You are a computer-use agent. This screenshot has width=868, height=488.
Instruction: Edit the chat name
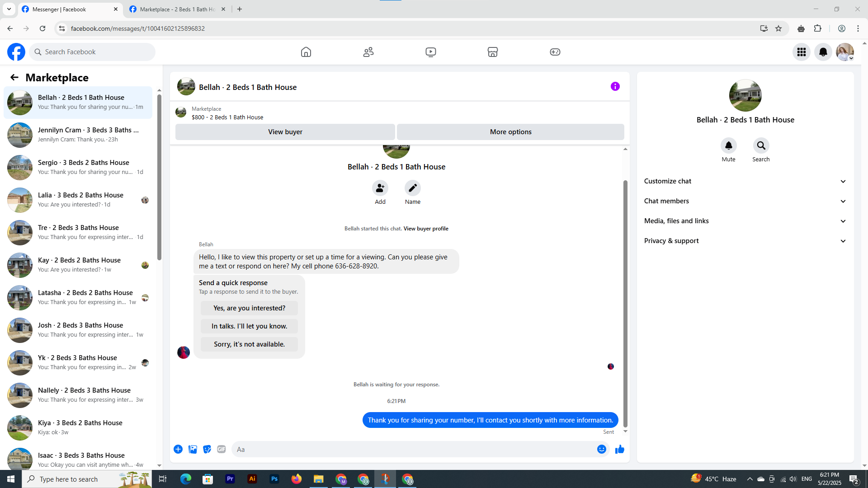[x=413, y=188]
